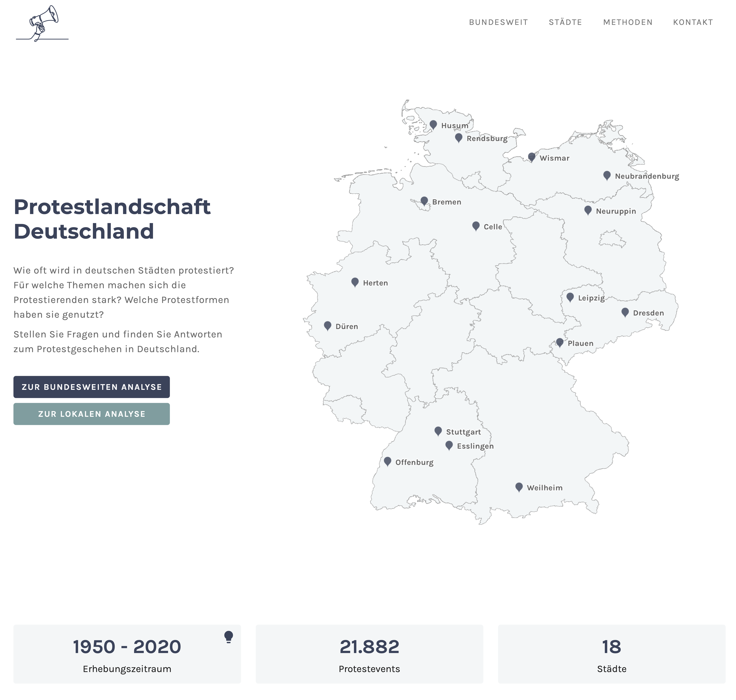Screen dimensions: 736x700
Task: Click the Bremen location marker
Action: pos(424,201)
